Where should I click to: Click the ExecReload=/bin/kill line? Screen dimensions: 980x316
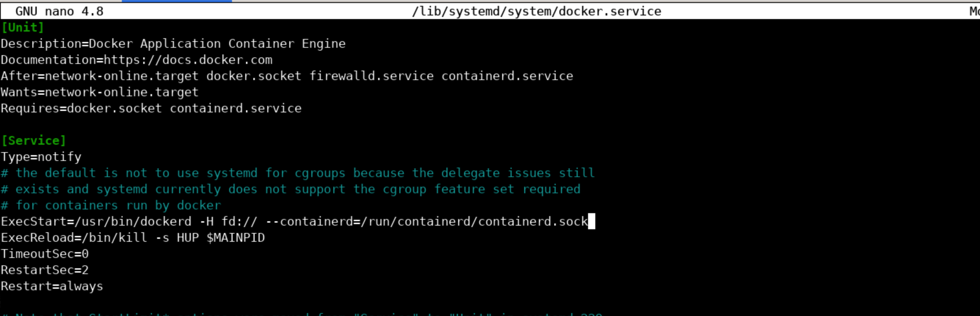tap(133, 238)
